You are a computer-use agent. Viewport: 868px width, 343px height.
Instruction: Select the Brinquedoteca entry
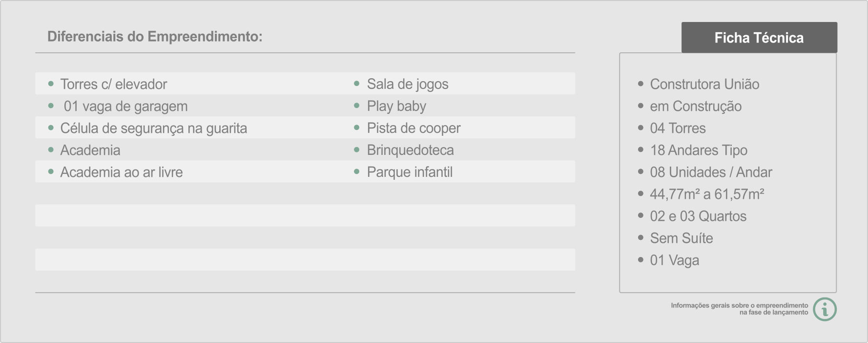pos(411,150)
